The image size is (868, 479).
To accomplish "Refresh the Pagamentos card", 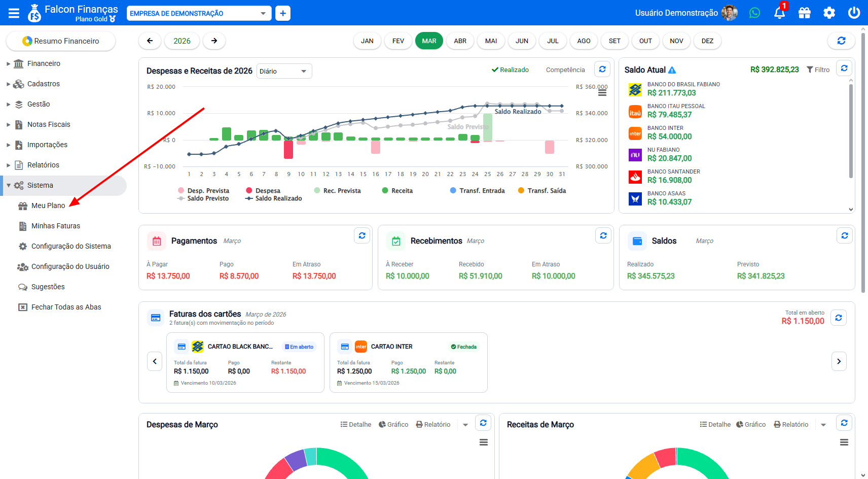I will point(362,235).
